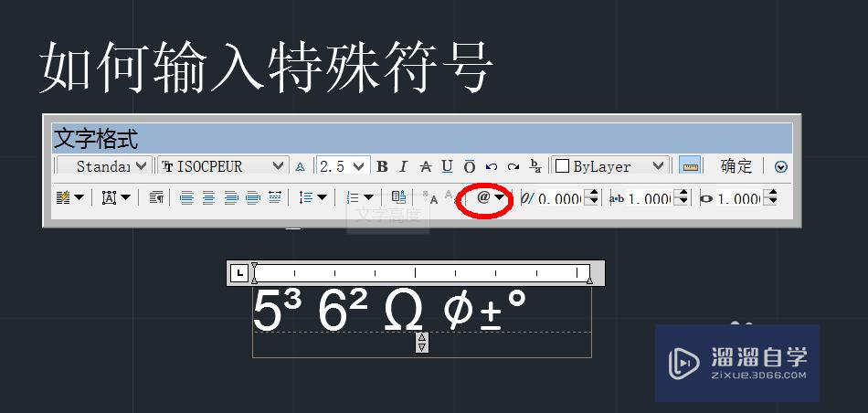The height and width of the screenshot is (413, 868).
Task: Align paragraph text left
Action: (x=186, y=197)
